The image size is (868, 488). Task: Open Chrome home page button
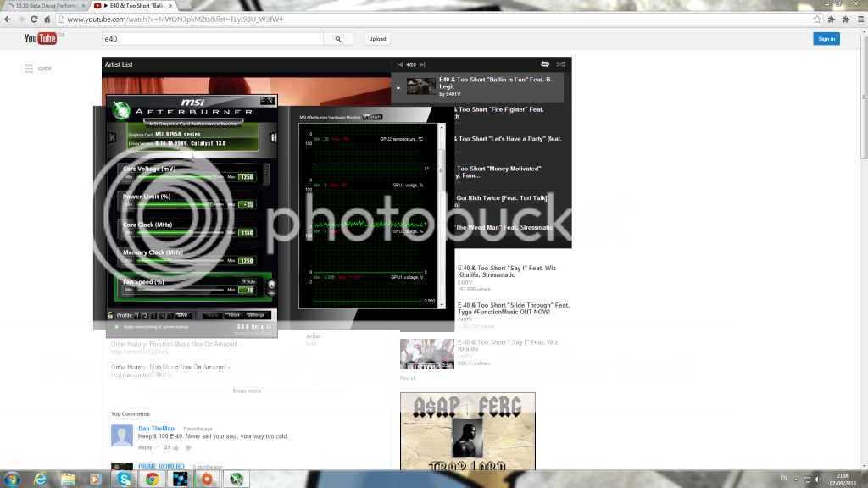click(47, 19)
